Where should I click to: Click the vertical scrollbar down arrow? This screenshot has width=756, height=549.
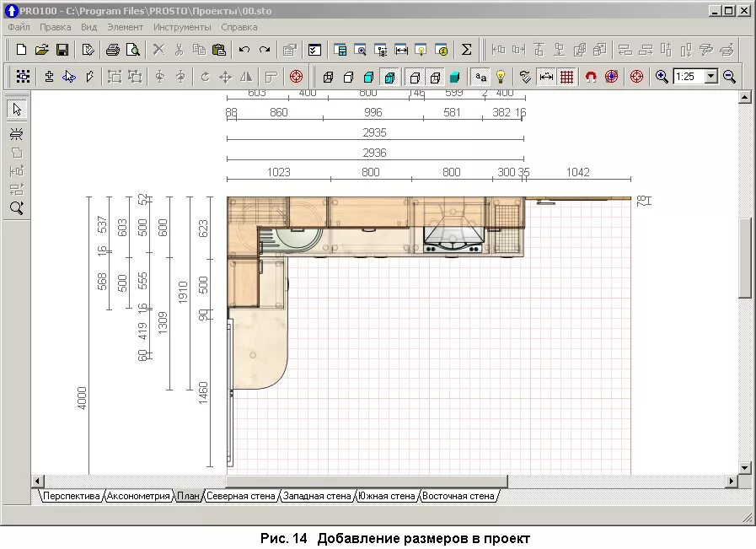(x=744, y=467)
